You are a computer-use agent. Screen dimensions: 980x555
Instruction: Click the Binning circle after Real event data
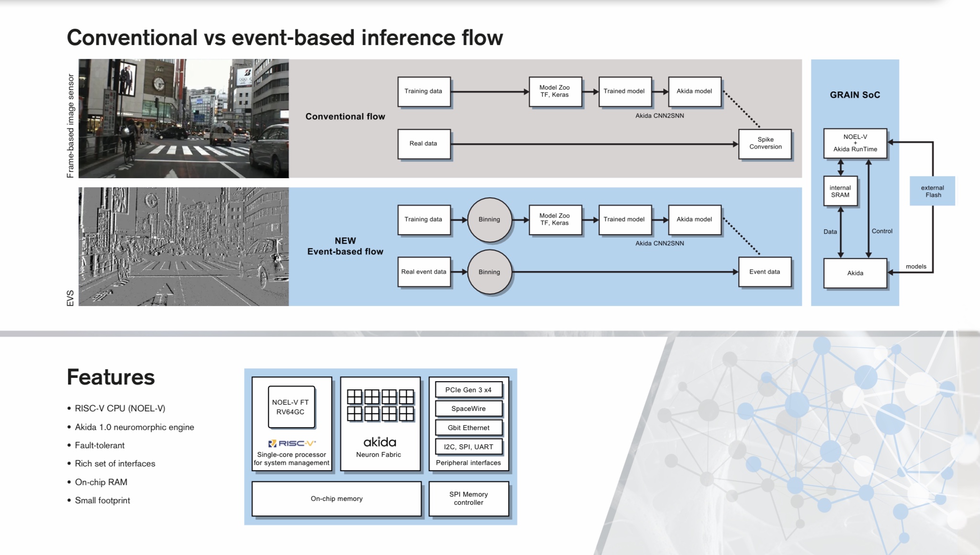(x=489, y=272)
